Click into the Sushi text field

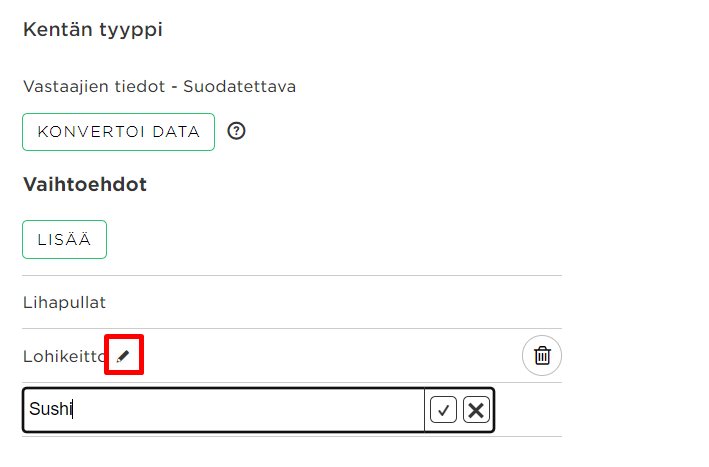click(x=224, y=410)
